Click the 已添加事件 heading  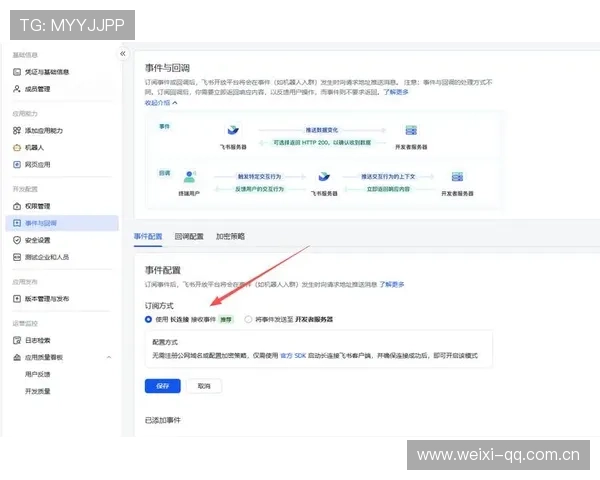click(x=163, y=420)
